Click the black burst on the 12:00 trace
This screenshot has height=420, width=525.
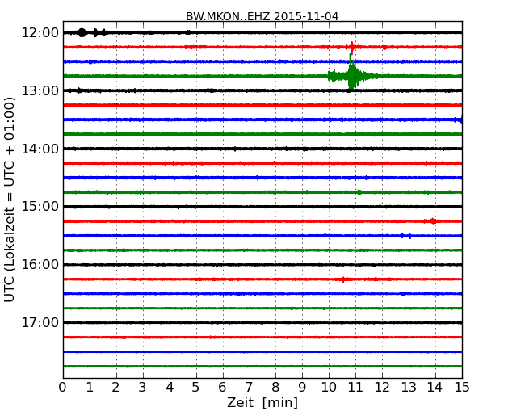tap(82, 32)
